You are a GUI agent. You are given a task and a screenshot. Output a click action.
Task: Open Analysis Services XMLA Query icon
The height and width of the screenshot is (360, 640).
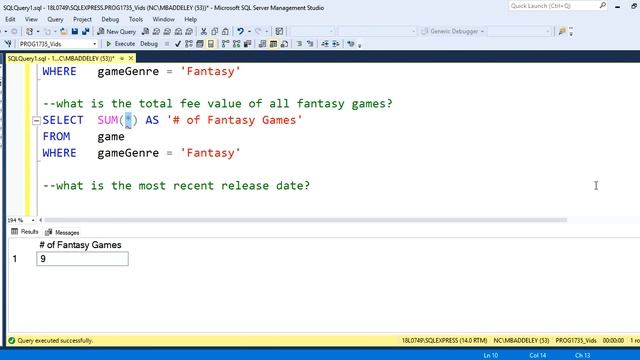[178, 31]
